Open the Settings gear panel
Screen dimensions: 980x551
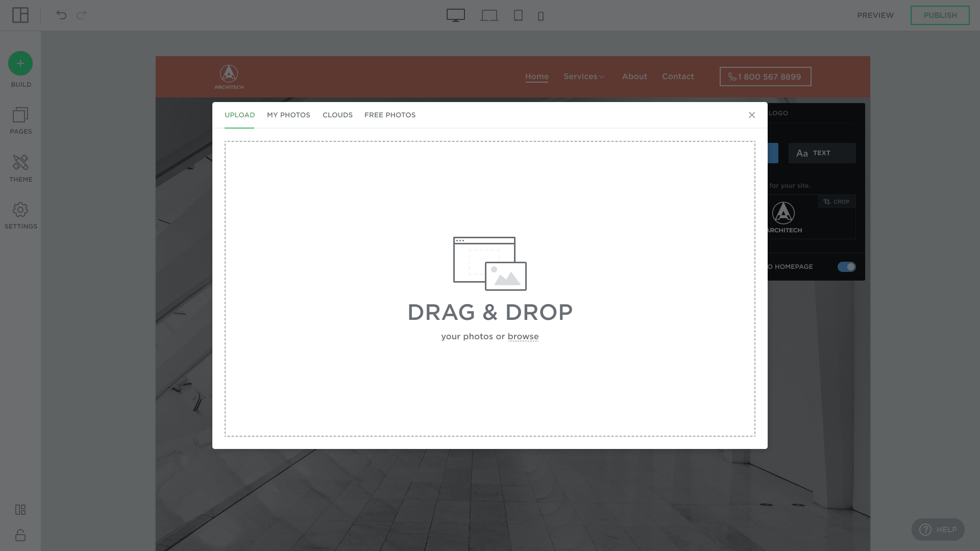point(20,216)
